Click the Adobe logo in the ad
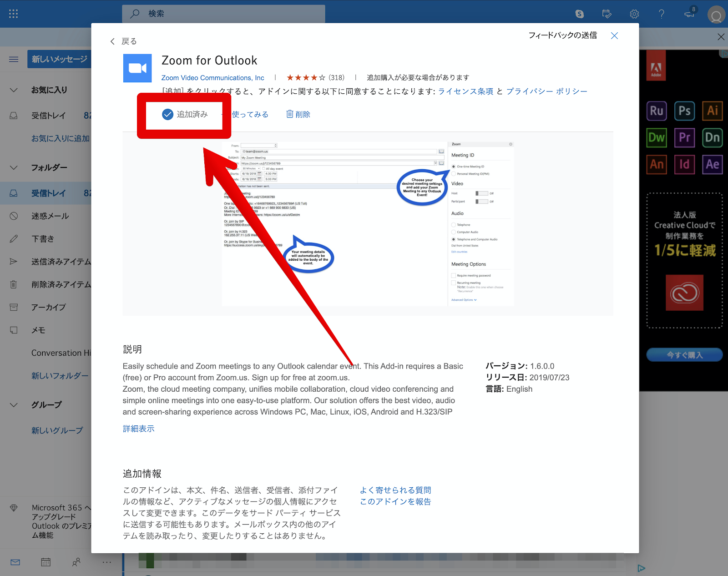The width and height of the screenshot is (728, 576). [x=656, y=65]
